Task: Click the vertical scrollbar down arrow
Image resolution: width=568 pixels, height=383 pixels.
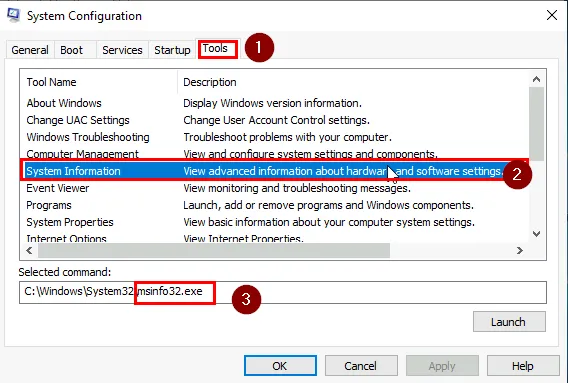Action: [x=536, y=234]
